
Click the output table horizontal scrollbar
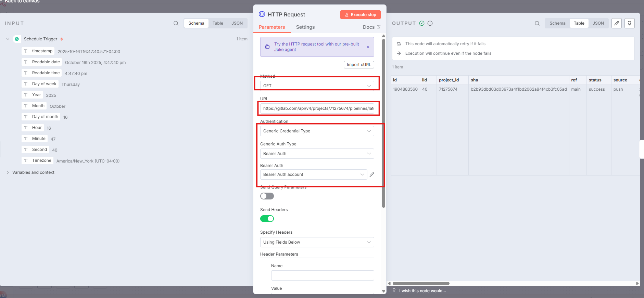[421, 283]
